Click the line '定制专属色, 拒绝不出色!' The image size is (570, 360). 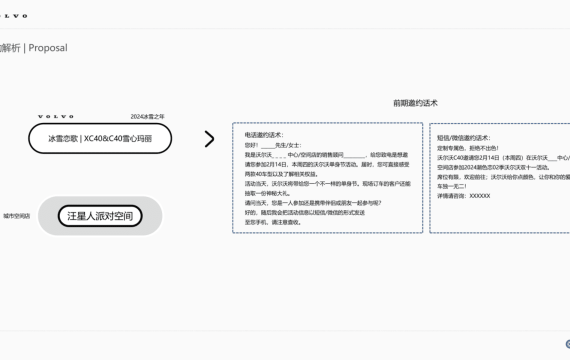point(468,148)
